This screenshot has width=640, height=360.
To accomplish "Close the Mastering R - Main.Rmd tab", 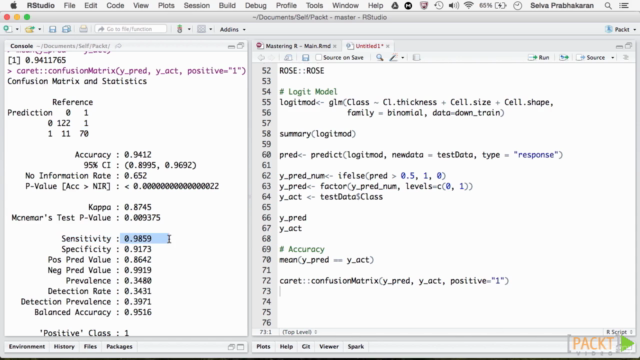I will coord(335,46).
